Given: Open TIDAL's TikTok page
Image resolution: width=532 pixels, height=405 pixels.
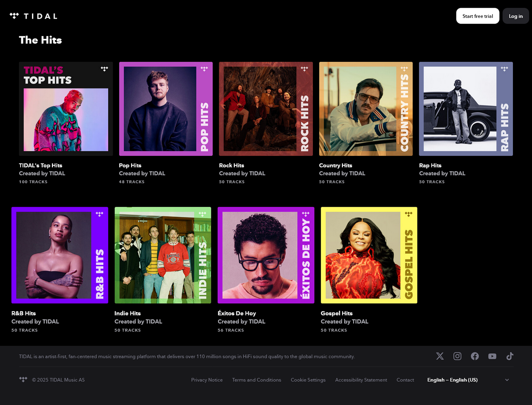Looking at the screenshot, I should point(510,356).
